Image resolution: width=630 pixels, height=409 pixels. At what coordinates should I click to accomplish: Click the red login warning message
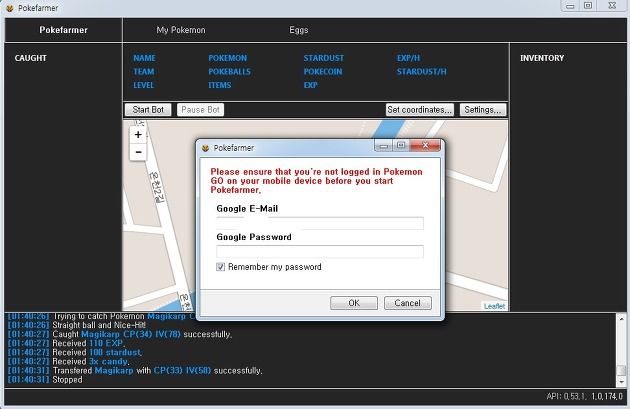pos(316,181)
